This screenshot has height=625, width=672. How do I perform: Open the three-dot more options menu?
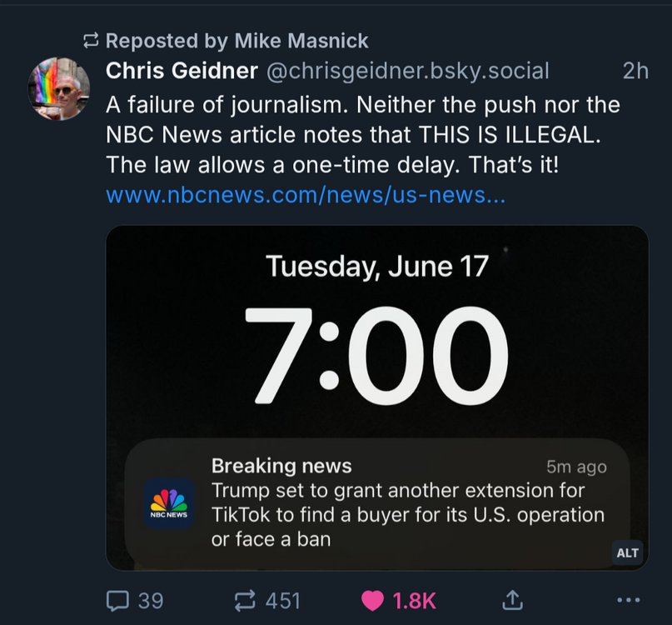[x=628, y=600]
